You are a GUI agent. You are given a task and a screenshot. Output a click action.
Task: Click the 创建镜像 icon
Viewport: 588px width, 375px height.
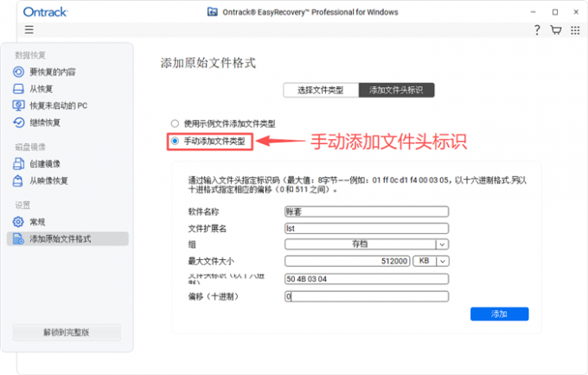18,163
